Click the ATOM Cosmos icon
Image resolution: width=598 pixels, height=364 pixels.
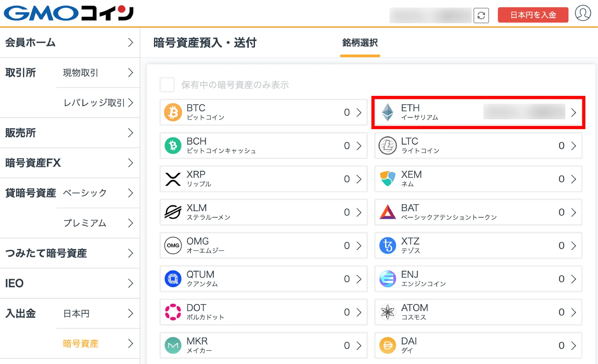pos(388,312)
